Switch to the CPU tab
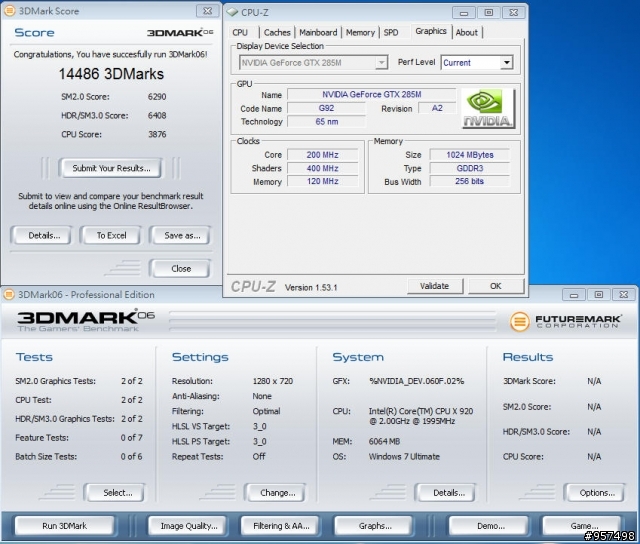Image resolution: width=640 pixels, height=544 pixels. [x=240, y=32]
